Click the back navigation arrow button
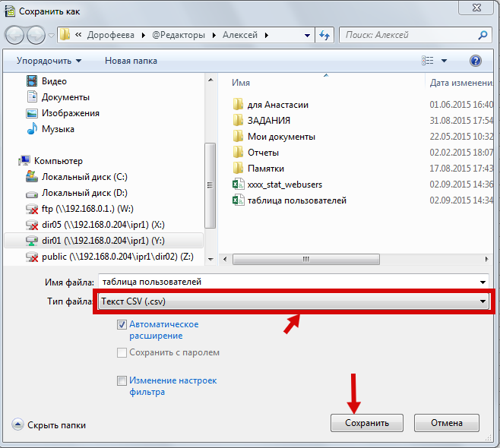The image size is (500, 448). [14, 35]
